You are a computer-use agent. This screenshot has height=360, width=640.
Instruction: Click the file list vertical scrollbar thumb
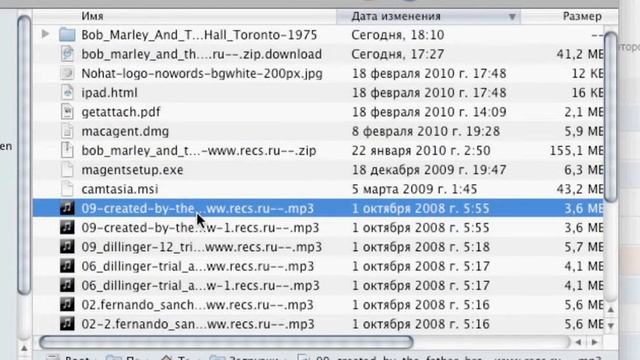click(611, 117)
